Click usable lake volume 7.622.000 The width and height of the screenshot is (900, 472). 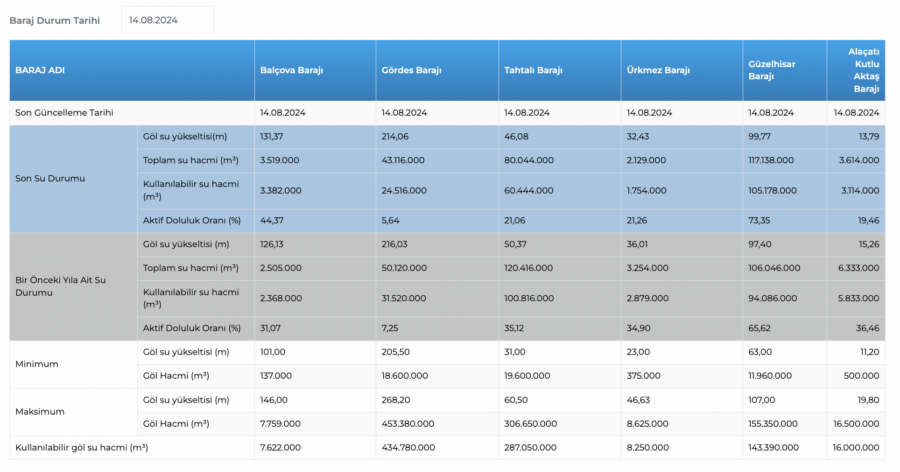pyautogui.click(x=280, y=447)
